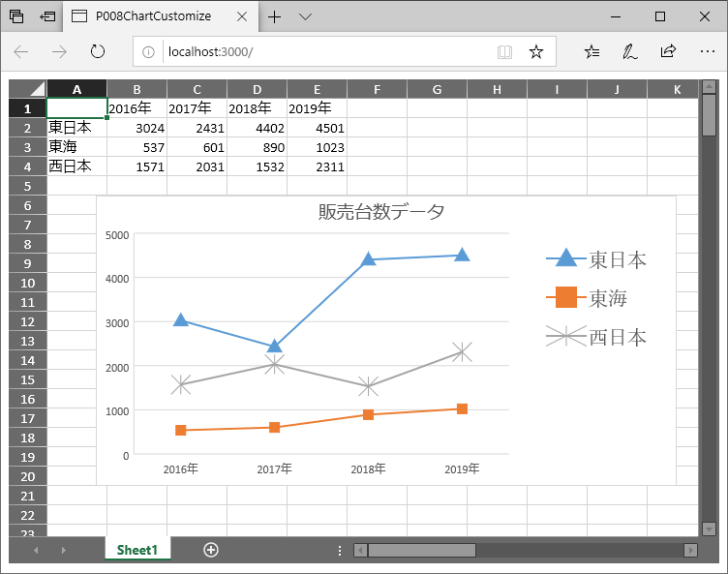This screenshot has height=574, width=728.
Task: Click 2017年 chart axis label
Action: click(x=274, y=469)
